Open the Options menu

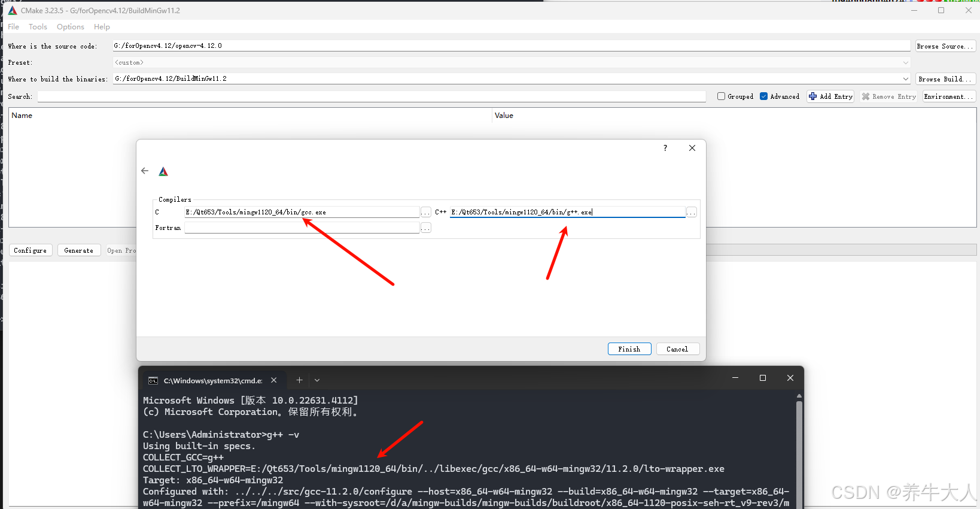tap(71, 27)
